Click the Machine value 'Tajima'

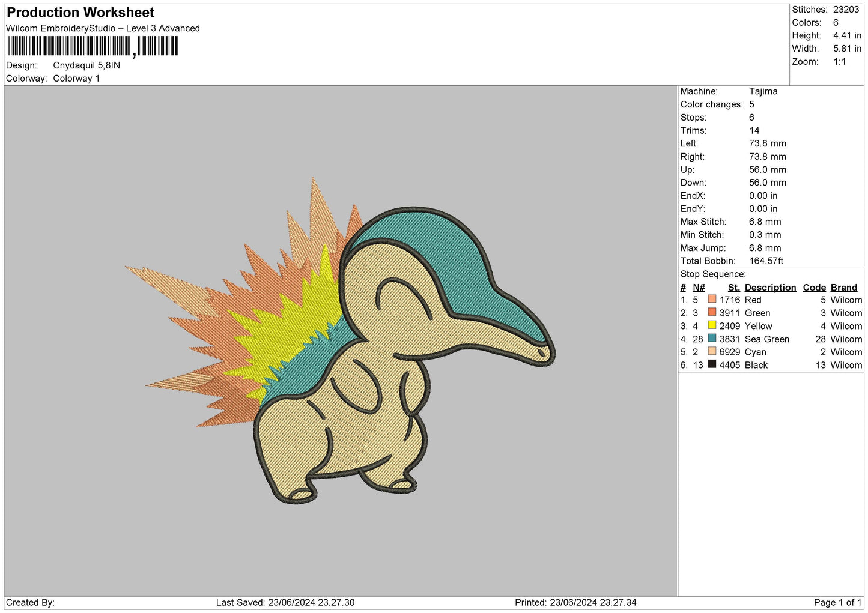pos(763,91)
